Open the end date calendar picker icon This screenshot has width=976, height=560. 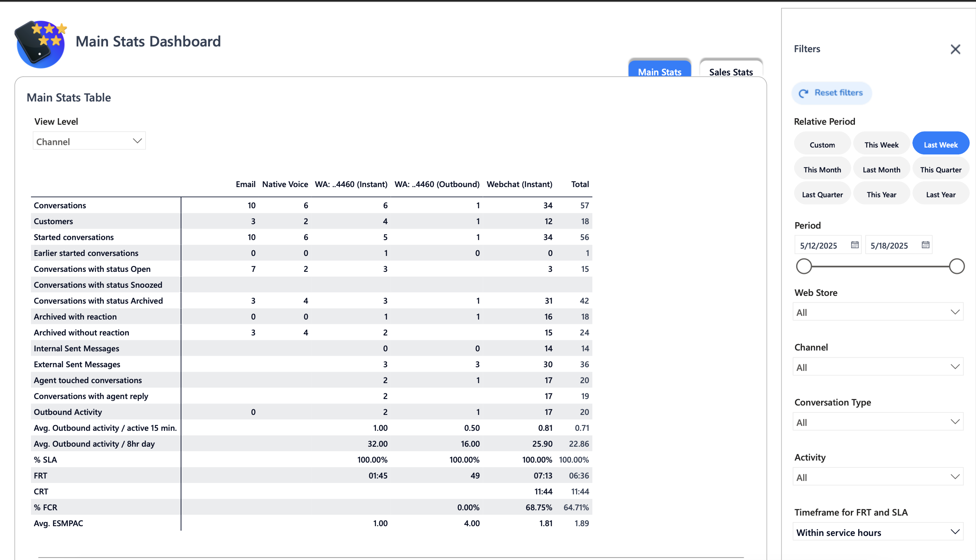(x=925, y=245)
